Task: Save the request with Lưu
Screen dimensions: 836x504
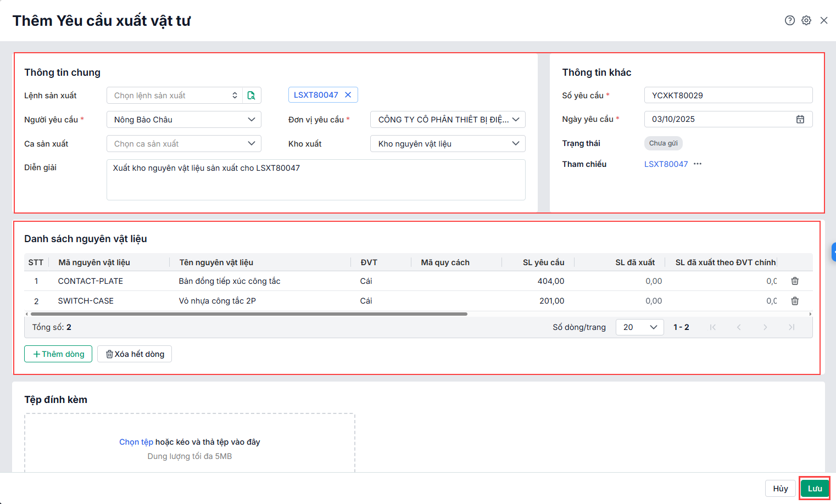Action: click(815, 489)
